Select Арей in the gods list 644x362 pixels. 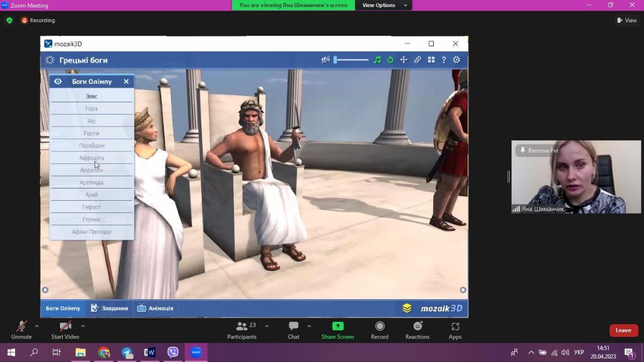92,195
